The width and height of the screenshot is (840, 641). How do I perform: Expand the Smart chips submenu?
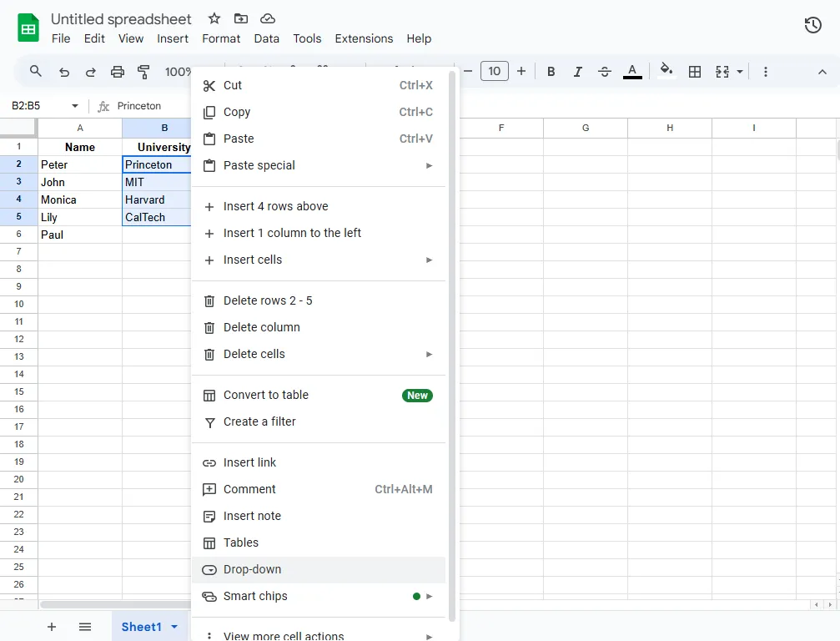pyautogui.click(x=318, y=597)
